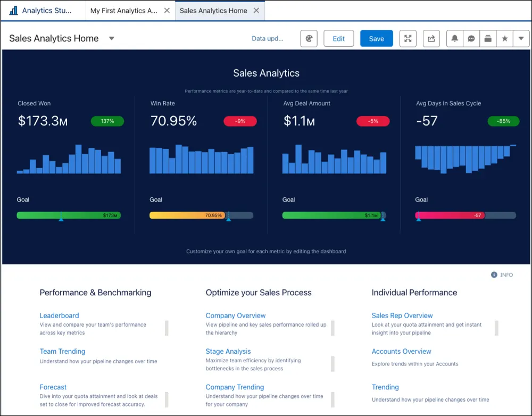Open the Leaderboard link

(60, 315)
